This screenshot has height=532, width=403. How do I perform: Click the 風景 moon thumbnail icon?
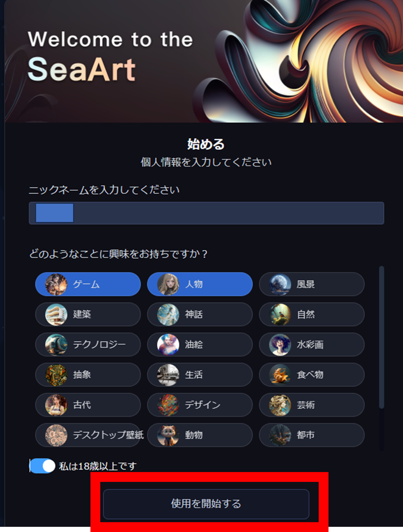pyautogui.click(x=280, y=284)
